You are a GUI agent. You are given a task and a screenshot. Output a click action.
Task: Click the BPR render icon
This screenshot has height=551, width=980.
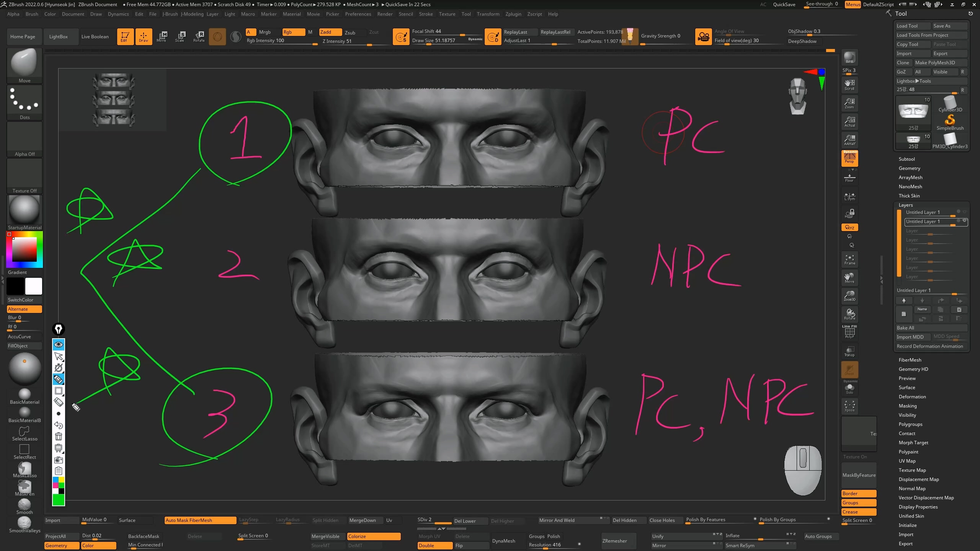pyautogui.click(x=849, y=57)
